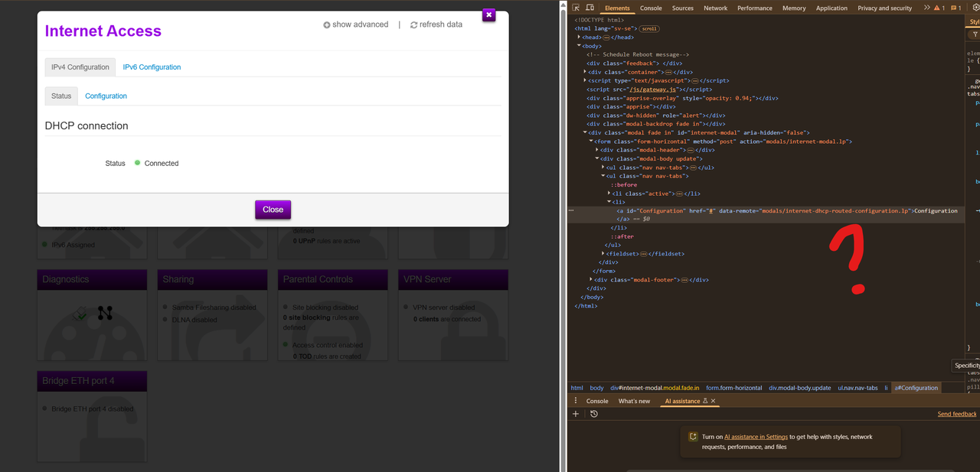Click Send feedback link
Screen dimensions: 980x472
tap(957, 414)
